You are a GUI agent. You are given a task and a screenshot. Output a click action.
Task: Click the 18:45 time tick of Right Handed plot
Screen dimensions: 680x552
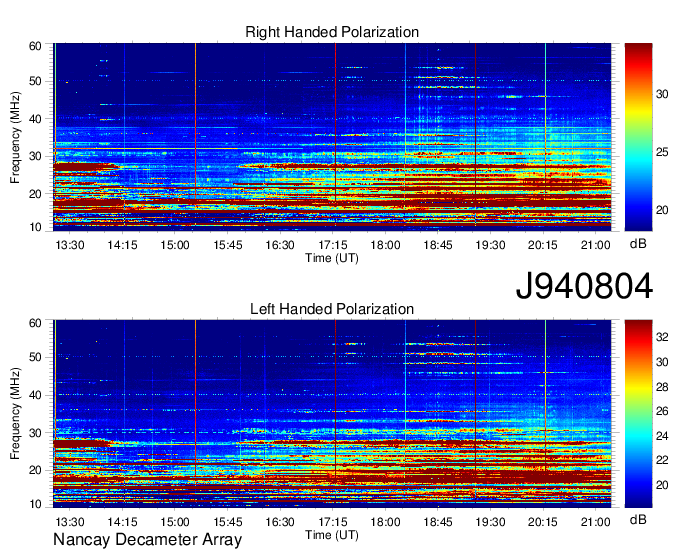pyautogui.click(x=438, y=245)
